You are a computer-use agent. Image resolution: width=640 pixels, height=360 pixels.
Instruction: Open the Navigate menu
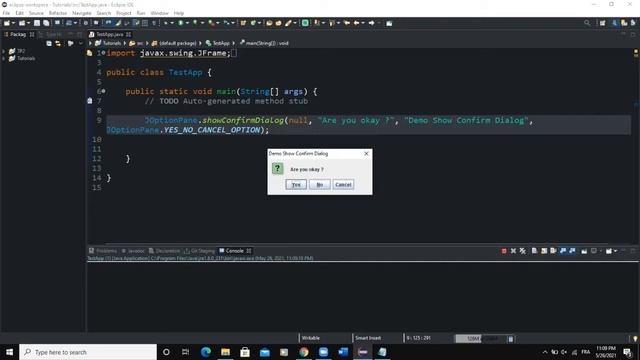[82, 13]
